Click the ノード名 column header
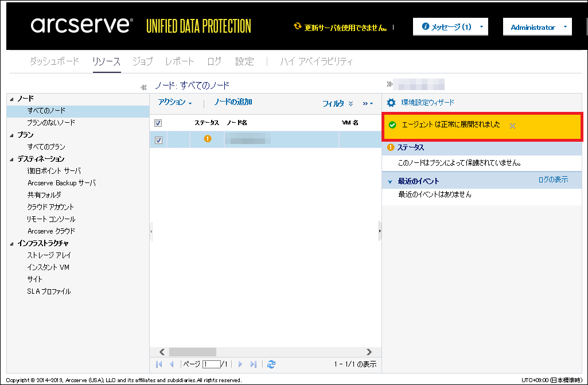 pos(236,123)
